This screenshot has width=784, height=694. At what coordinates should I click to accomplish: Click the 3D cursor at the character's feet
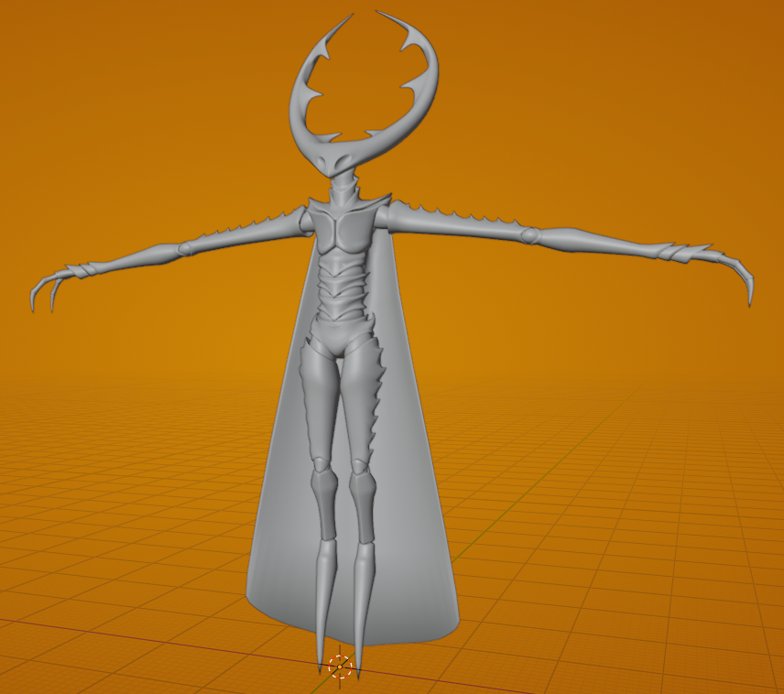tap(341, 667)
